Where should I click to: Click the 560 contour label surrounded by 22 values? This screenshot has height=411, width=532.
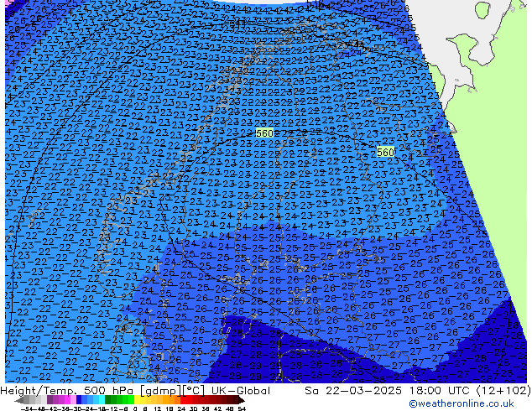point(264,133)
